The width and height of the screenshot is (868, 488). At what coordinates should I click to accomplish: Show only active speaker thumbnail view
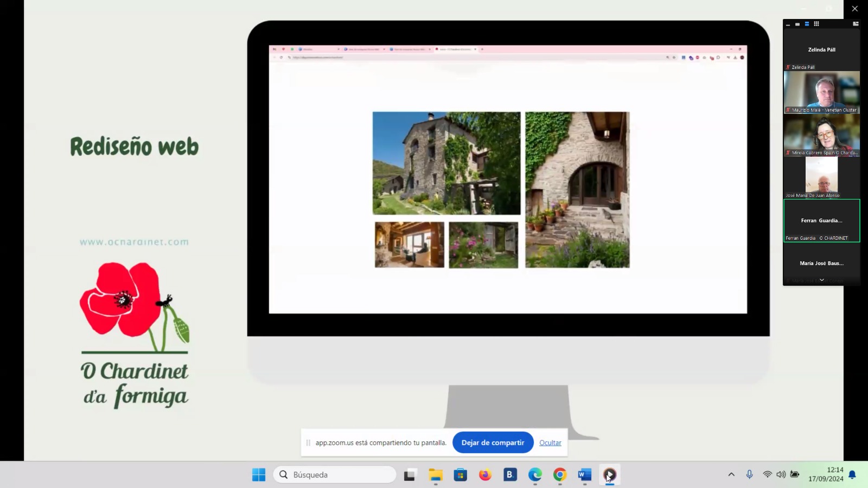tap(797, 24)
